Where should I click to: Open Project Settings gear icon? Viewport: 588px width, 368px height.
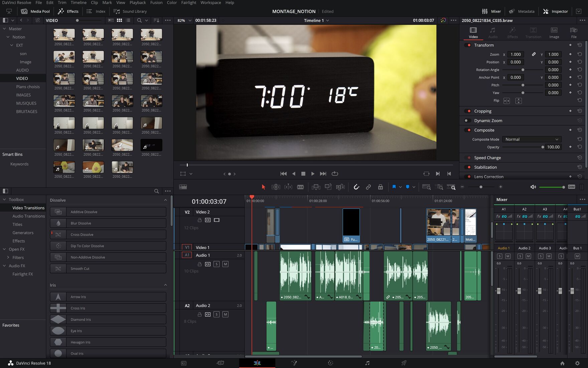click(577, 363)
